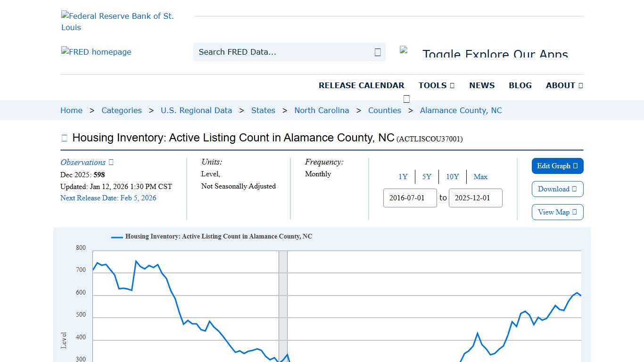Select the 10Y date range
The image size is (644, 362).
[452, 176]
